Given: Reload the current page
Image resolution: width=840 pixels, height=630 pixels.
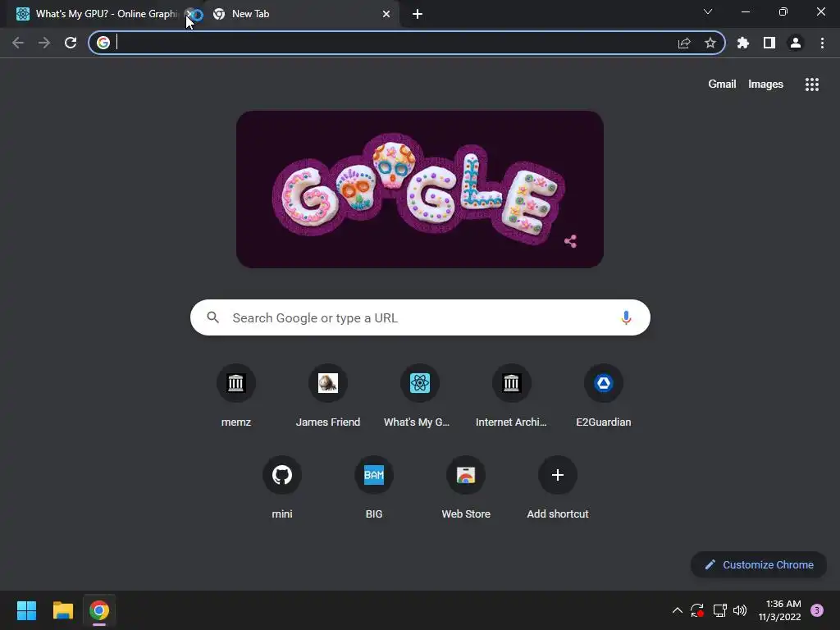Looking at the screenshot, I should (71, 43).
